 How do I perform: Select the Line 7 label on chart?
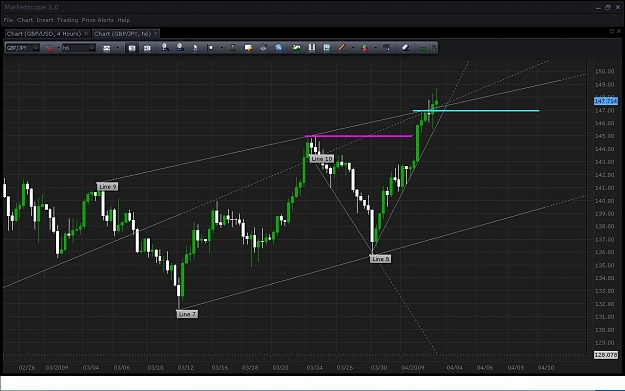click(187, 314)
